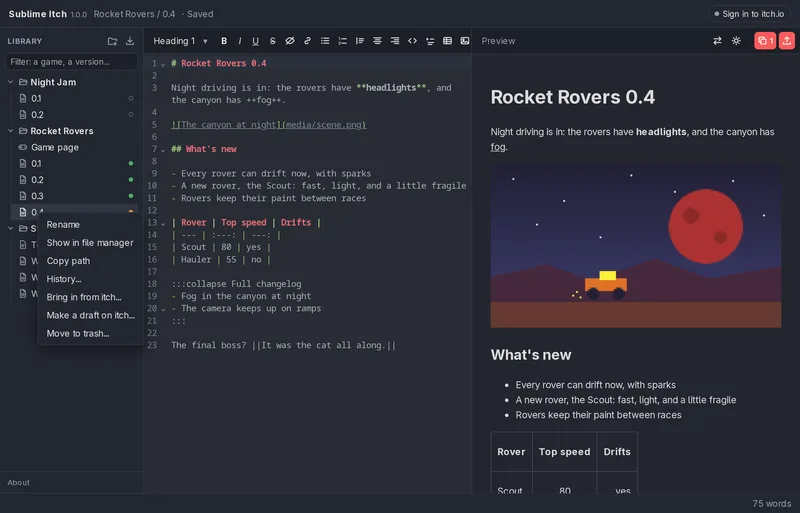The image size is (800, 513).
Task: Open the About link in the sidebar
Action: 18,482
